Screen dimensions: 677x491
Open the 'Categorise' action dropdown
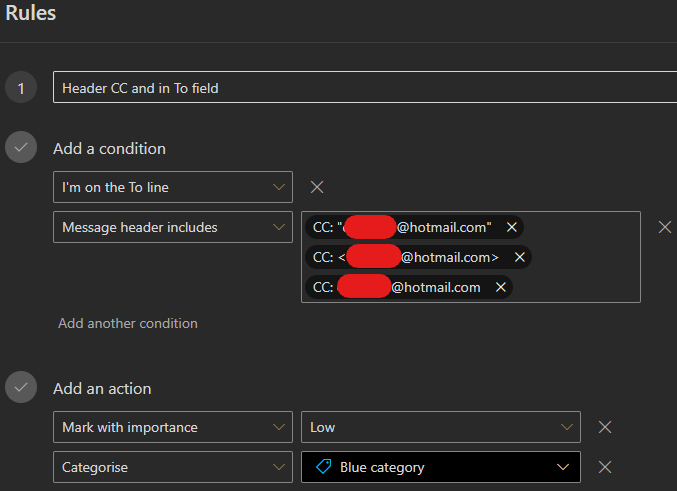(x=173, y=467)
